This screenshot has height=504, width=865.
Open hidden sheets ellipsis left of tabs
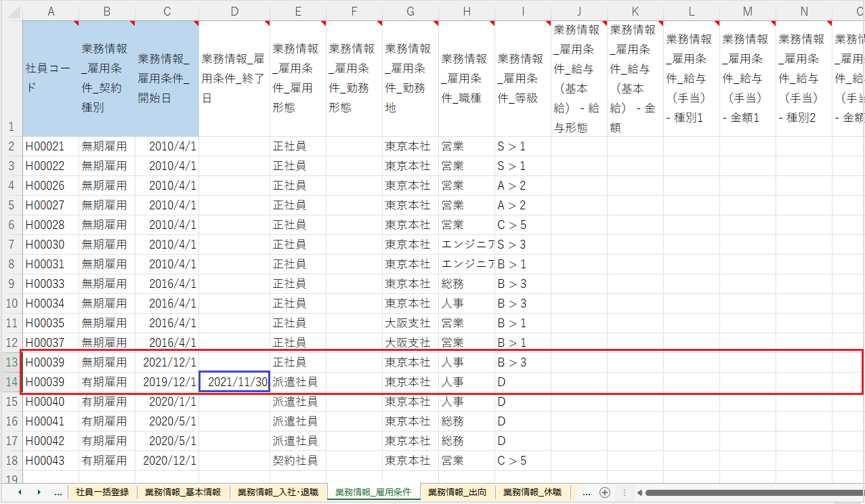(x=58, y=492)
